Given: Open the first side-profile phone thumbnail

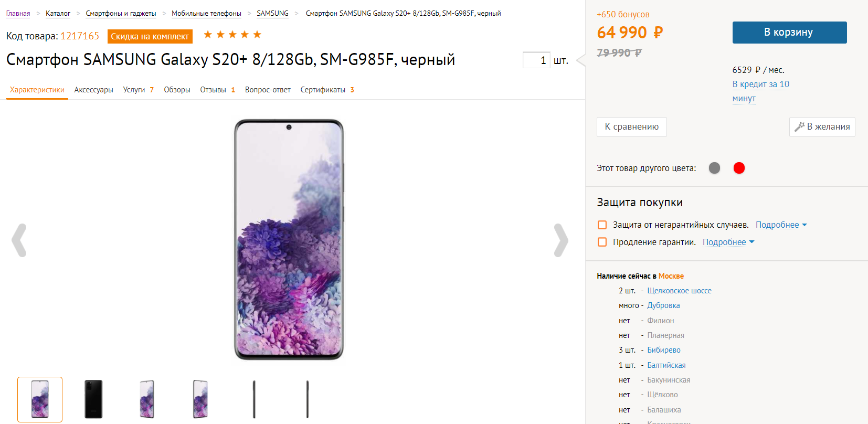Looking at the screenshot, I should tap(254, 399).
